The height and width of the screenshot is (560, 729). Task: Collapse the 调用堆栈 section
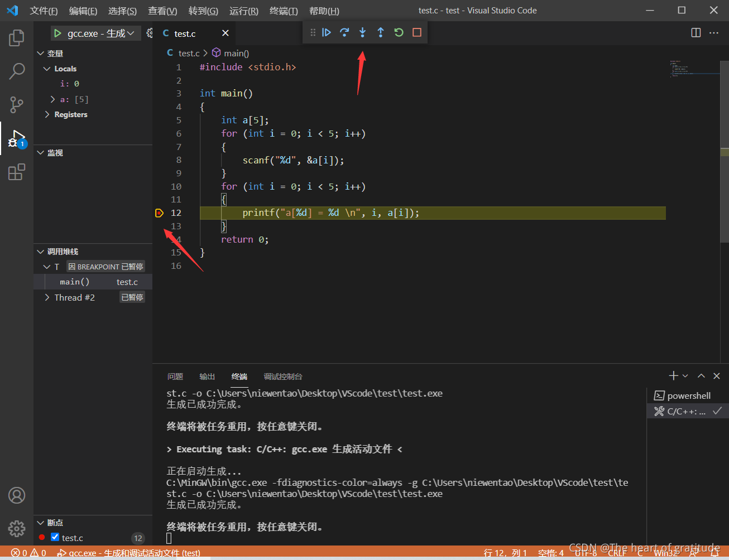[x=40, y=252]
